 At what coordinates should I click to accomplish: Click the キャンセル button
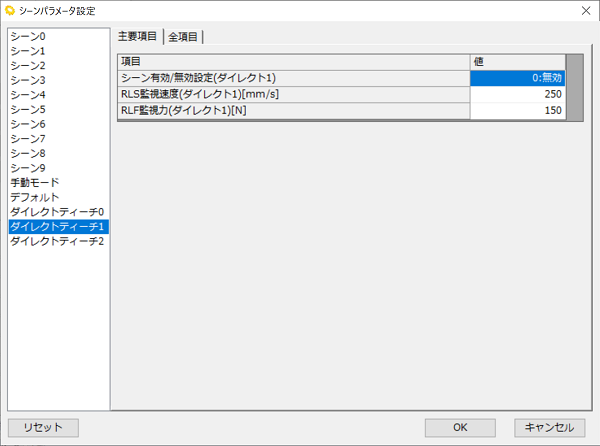[549, 428]
